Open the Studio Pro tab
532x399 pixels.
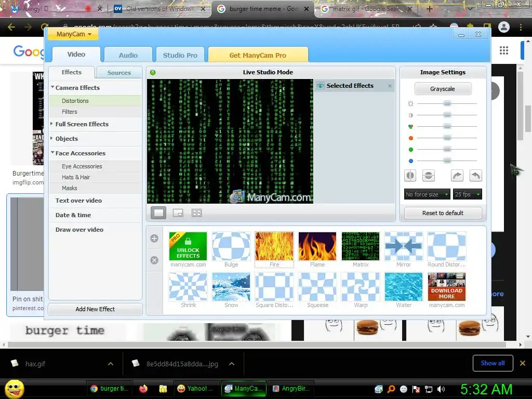(x=180, y=55)
